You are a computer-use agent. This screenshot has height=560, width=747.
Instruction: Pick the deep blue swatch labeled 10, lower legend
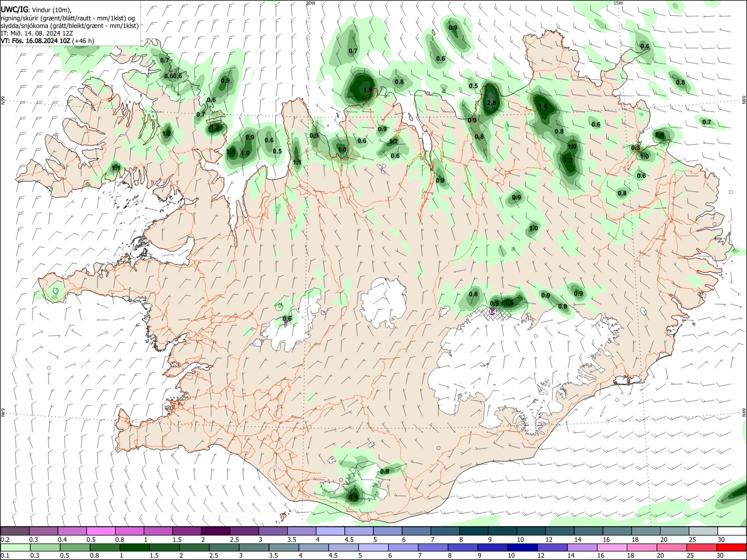522,547
